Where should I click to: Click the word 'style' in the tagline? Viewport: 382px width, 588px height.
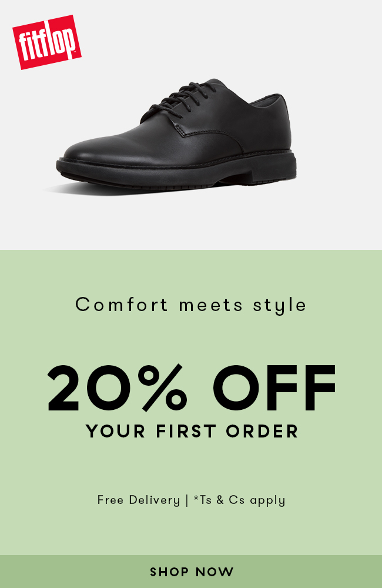(280, 306)
